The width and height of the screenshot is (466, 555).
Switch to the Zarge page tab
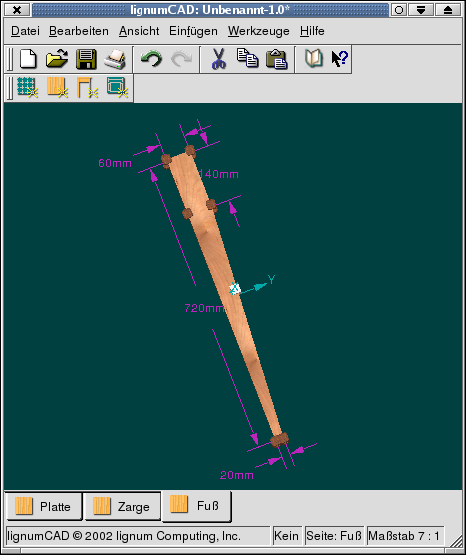[122, 507]
